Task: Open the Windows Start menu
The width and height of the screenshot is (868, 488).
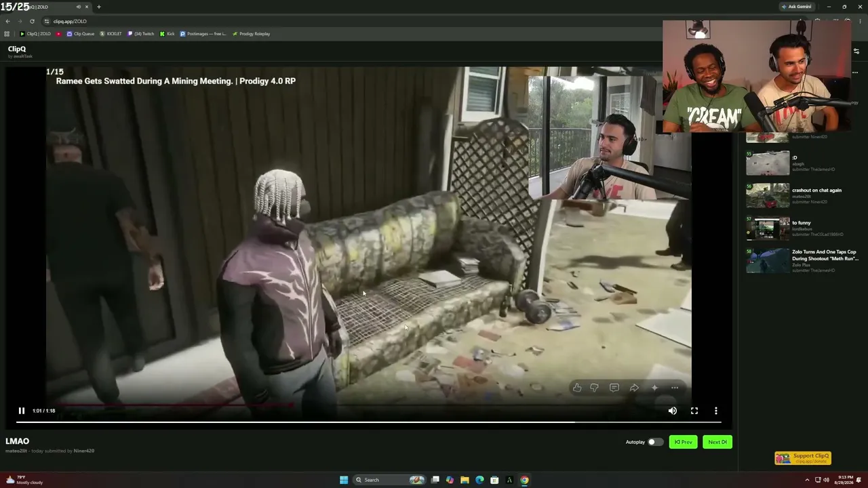Action: pyautogui.click(x=344, y=480)
